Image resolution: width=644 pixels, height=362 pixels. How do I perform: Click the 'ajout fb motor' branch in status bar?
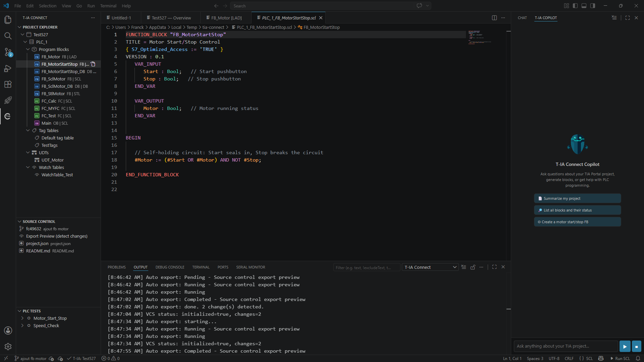pos(31,358)
